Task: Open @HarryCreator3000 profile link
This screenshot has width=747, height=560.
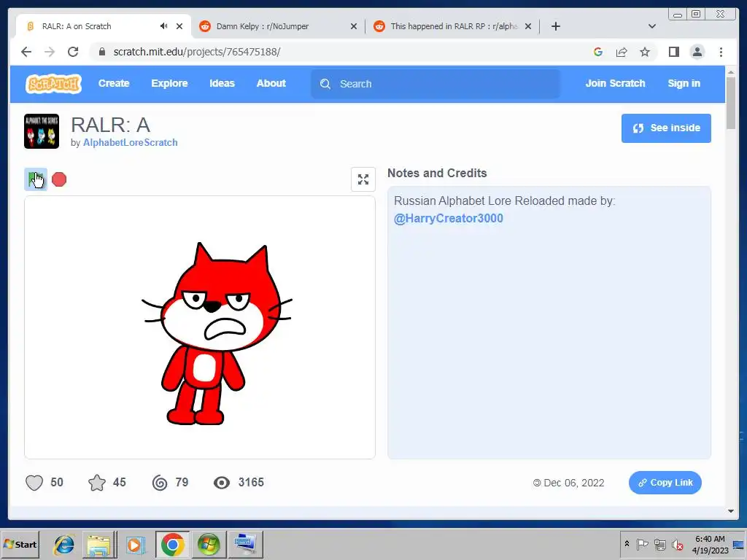Action: [x=449, y=218]
